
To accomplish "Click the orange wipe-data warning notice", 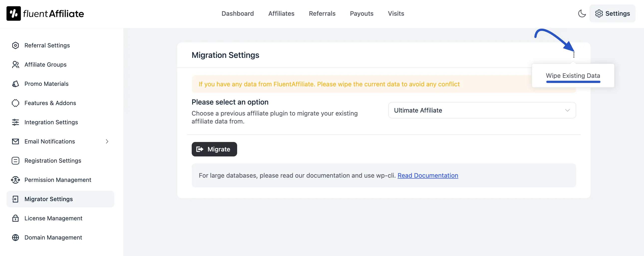I will click(384, 84).
